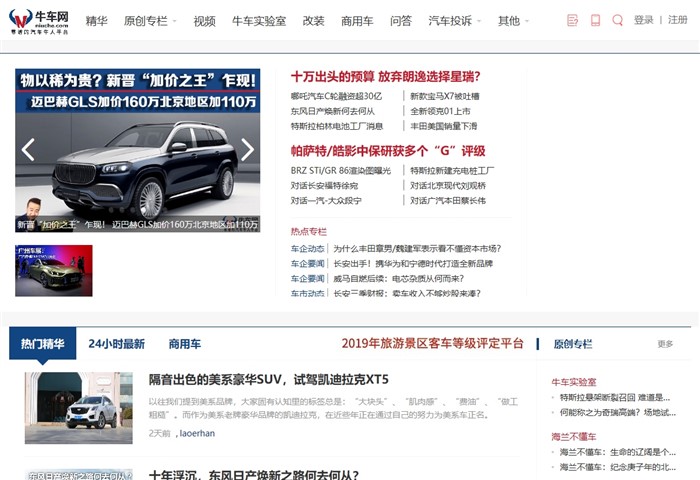Open 海兰不懂车:纪念庚子年的北 article
This screenshot has width=700, height=480.
pyautogui.click(x=618, y=467)
